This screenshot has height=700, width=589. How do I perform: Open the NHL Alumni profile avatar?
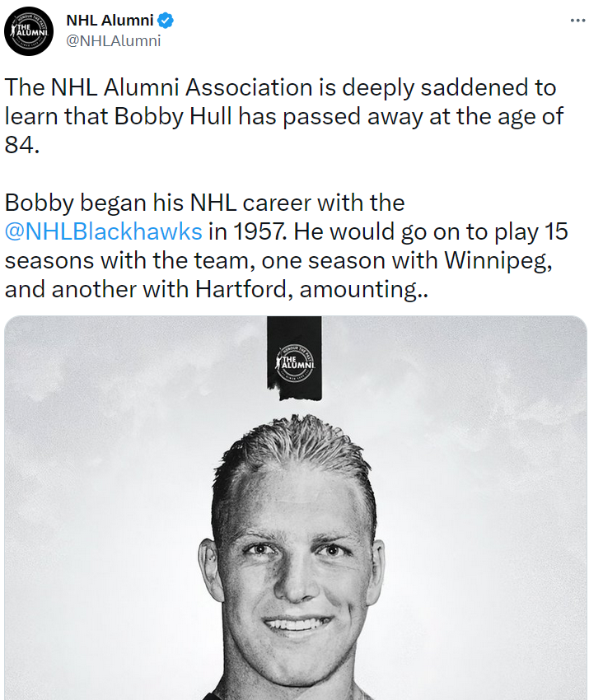[x=30, y=30]
